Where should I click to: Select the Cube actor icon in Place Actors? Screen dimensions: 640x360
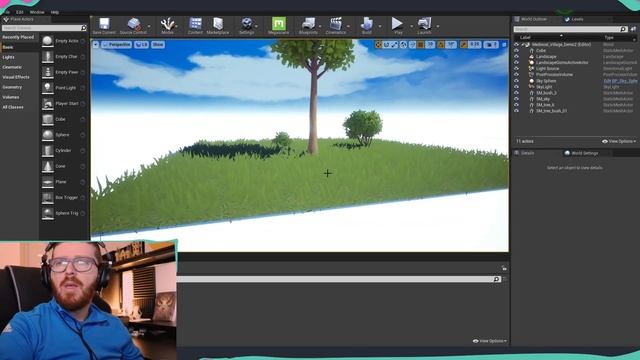point(48,119)
